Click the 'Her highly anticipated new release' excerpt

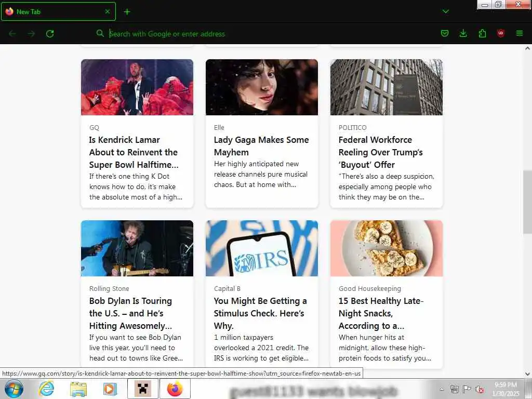point(261,174)
